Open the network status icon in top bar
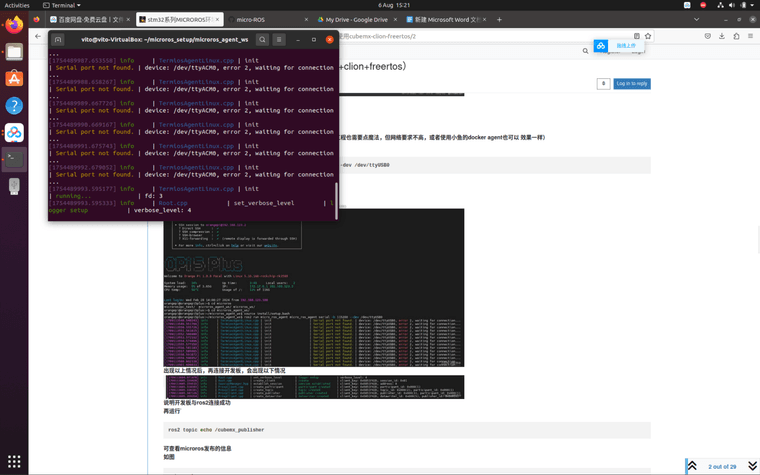 (720, 5)
